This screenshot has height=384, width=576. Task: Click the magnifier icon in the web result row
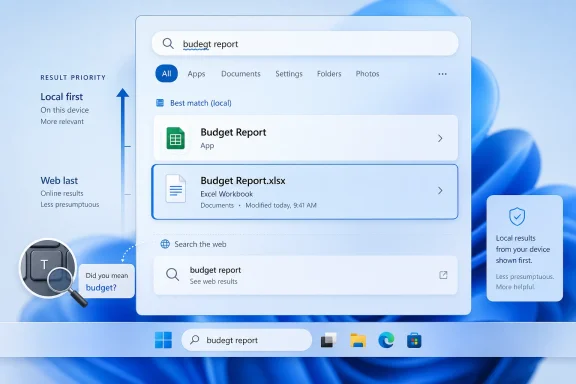click(x=172, y=274)
